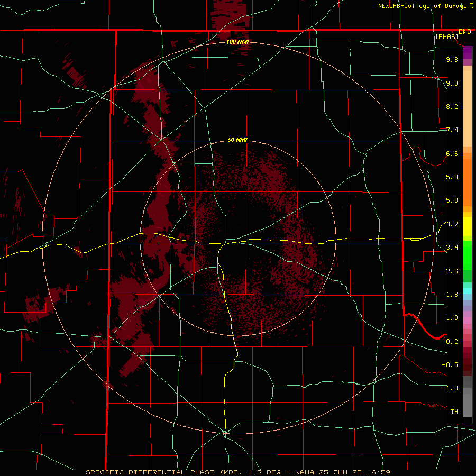Click the 5.8 value on the scale
This screenshot has height=476, width=476.
pos(452,177)
